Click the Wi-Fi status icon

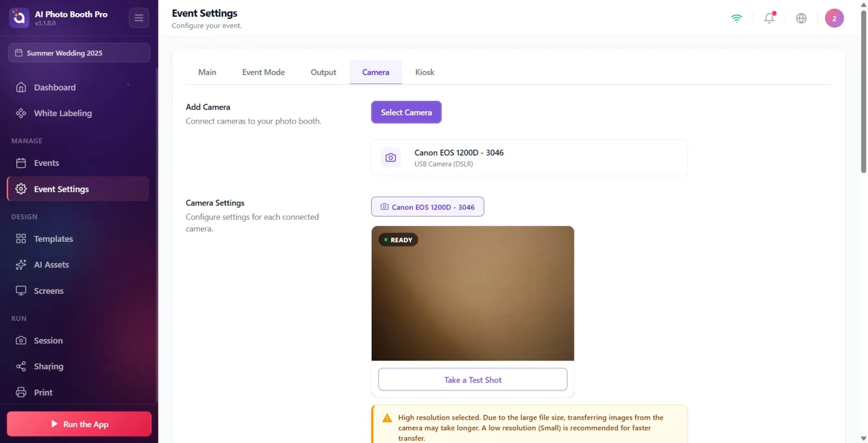click(736, 18)
